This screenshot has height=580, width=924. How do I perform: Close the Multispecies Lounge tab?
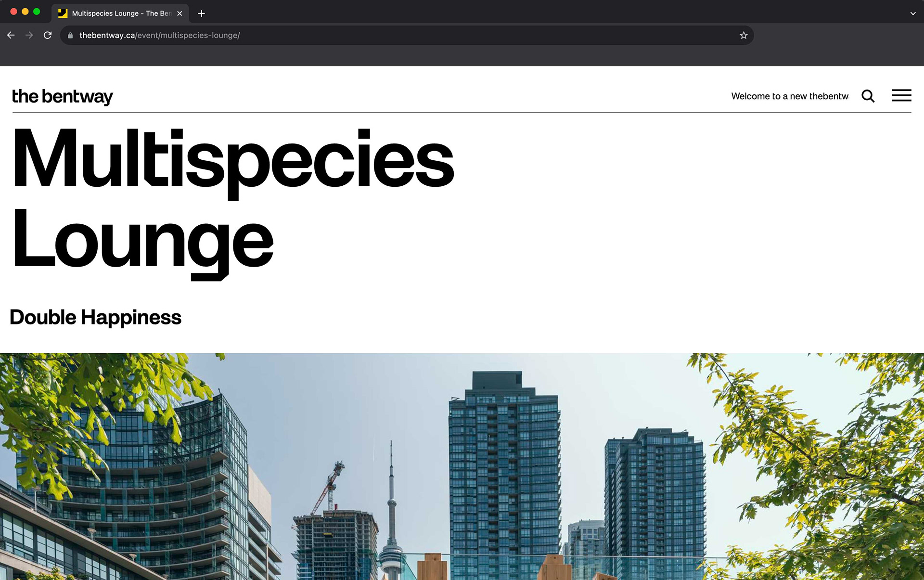(x=180, y=13)
